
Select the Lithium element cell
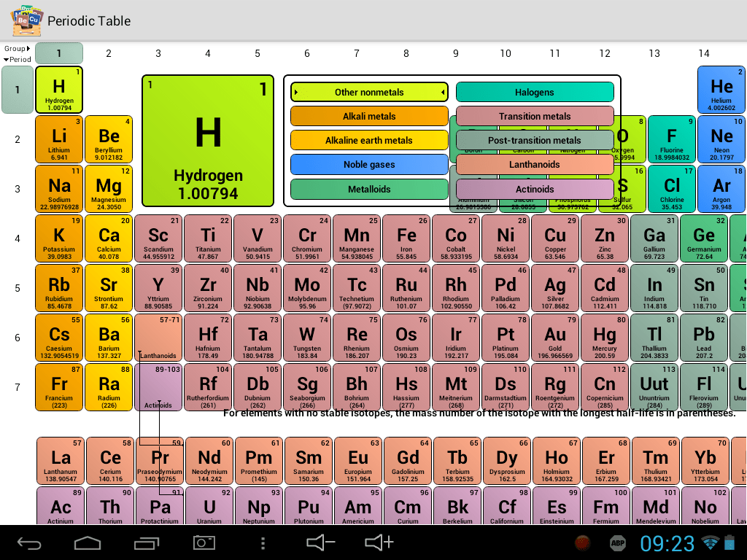(x=59, y=139)
